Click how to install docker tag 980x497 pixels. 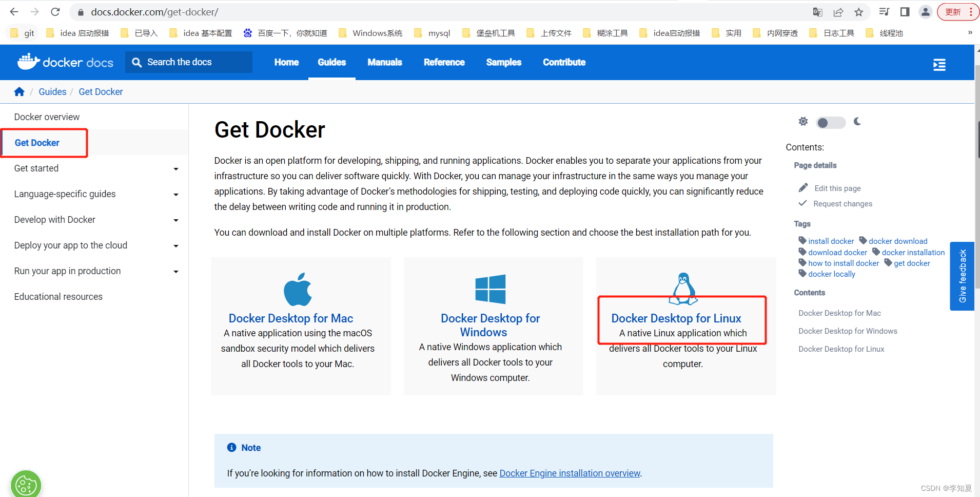coord(844,263)
